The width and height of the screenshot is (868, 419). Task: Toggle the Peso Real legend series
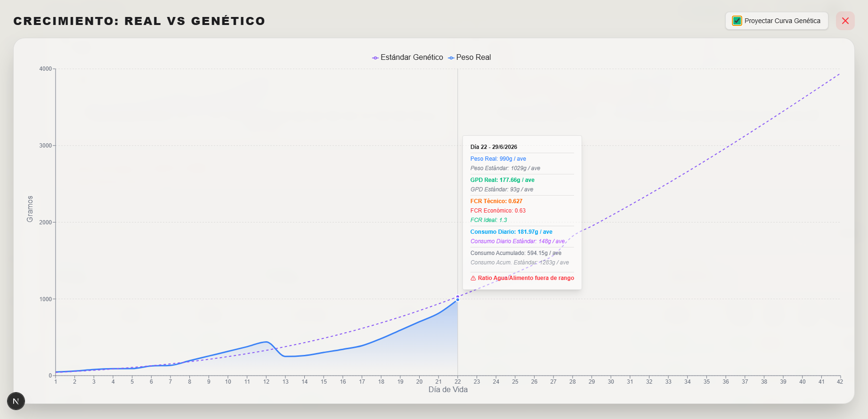coord(470,58)
